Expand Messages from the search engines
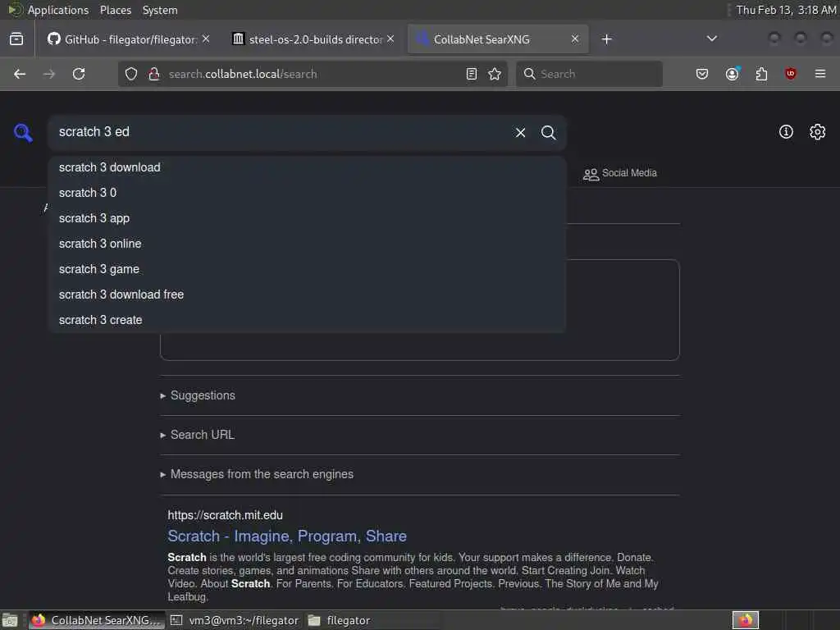 [257, 474]
